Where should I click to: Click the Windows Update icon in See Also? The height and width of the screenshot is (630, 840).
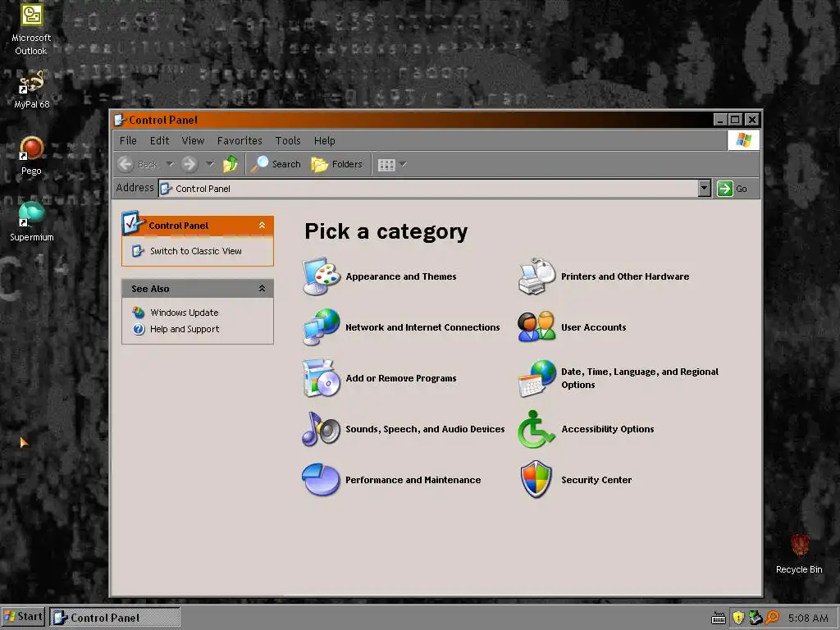click(x=139, y=313)
